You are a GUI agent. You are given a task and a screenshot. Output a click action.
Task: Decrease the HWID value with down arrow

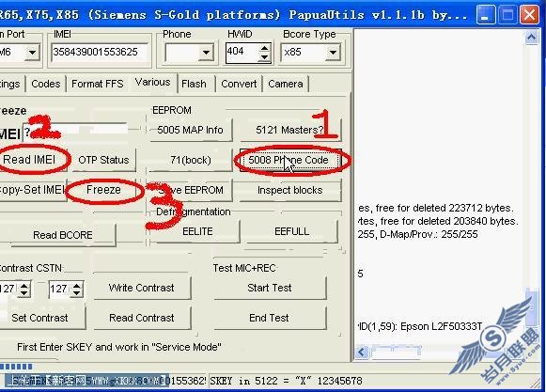click(264, 57)
